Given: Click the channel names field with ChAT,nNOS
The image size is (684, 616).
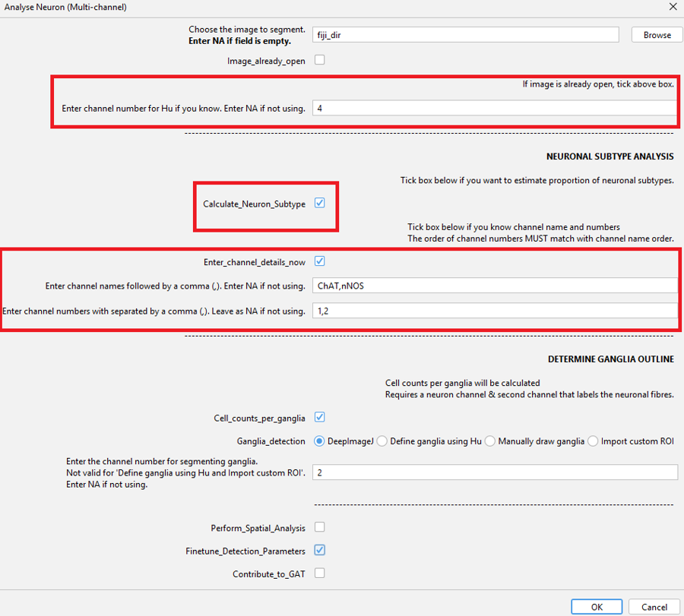Looking at the screenshot, I should [494, 286].
